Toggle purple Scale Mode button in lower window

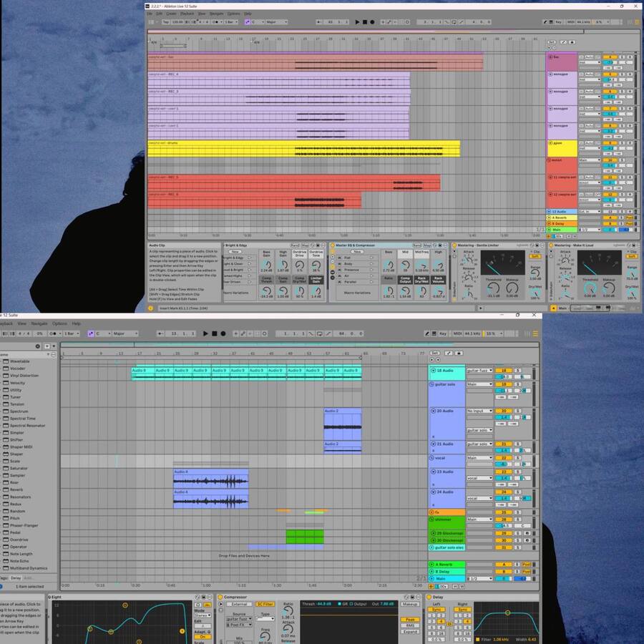tap(90, 333)
